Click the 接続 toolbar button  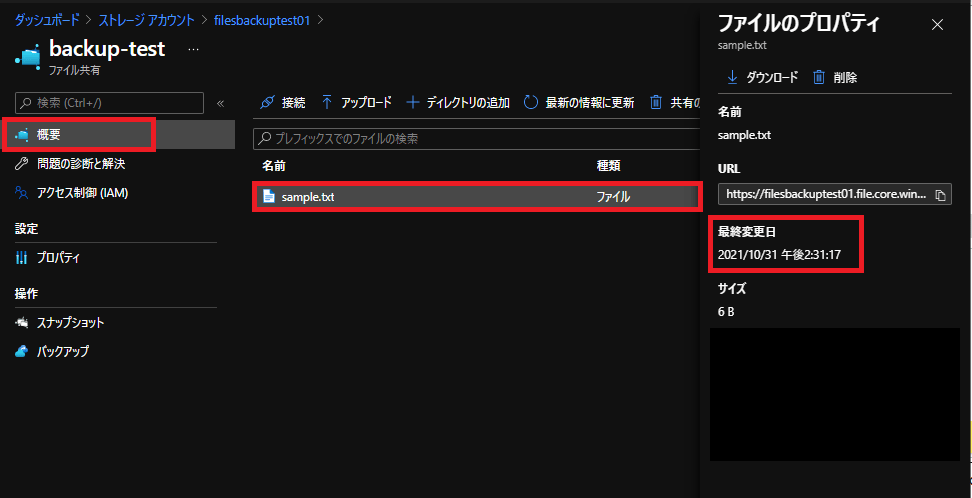click(x=283, y=103)
